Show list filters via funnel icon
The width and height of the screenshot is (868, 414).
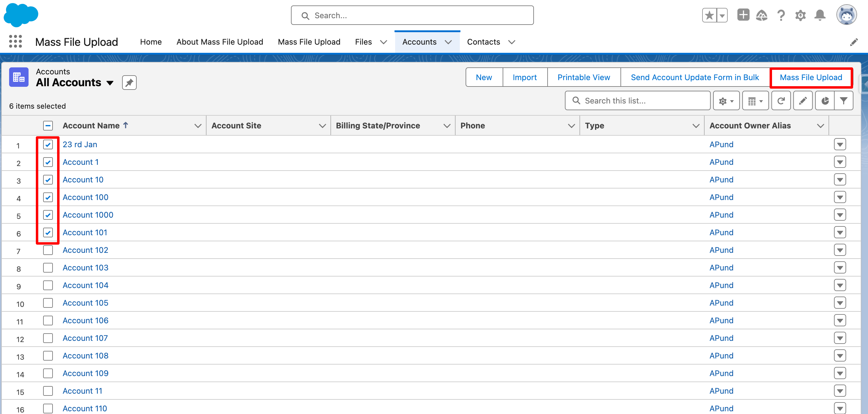[x=843, y=101]
